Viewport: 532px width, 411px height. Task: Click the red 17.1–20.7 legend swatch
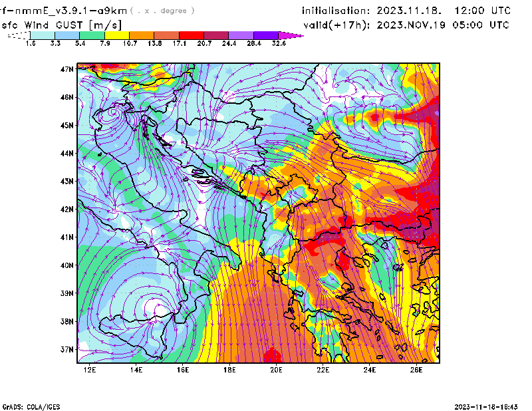[x=191, y=35]
